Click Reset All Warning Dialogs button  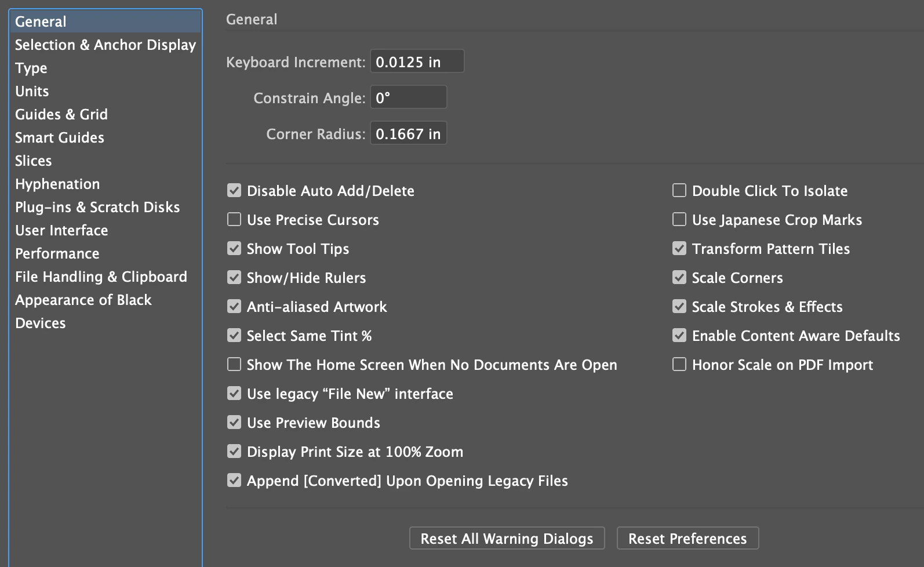(x=507, y=539)
